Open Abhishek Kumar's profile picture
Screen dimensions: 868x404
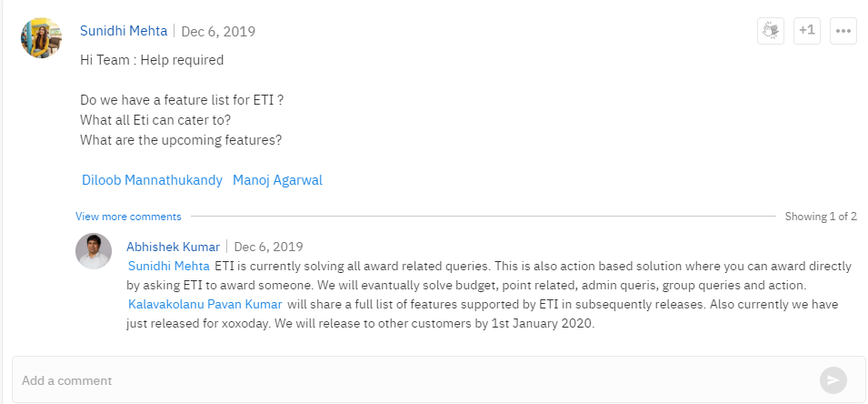(94, 251)
